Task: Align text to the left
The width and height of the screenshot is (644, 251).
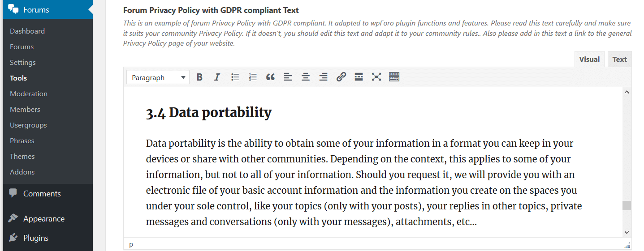Action: [x=288, y=77]
